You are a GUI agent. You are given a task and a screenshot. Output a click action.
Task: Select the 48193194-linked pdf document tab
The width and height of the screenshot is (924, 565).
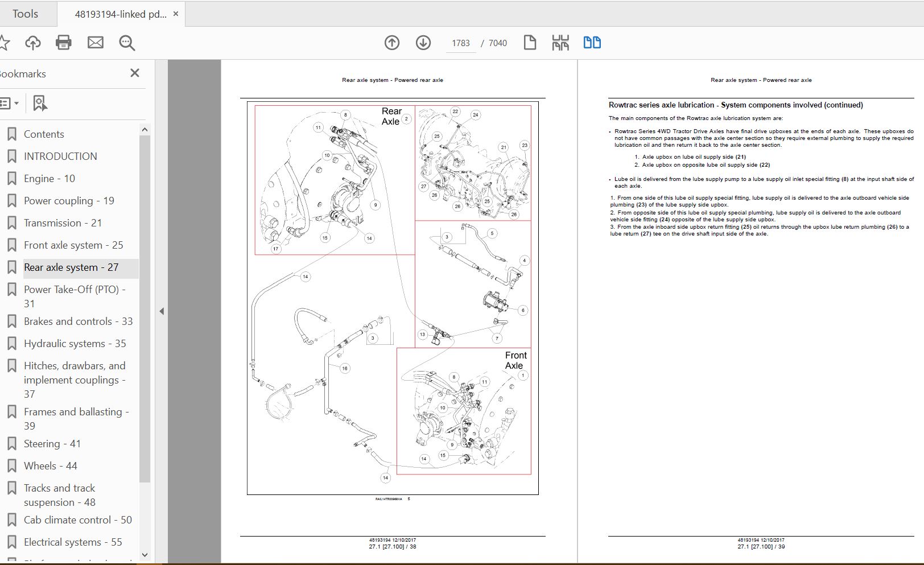pyautogui.click(x=121, y=14)
